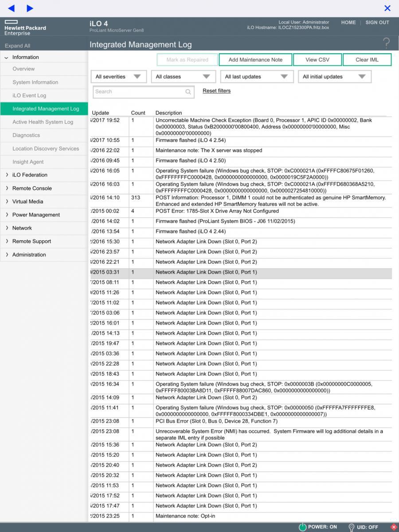Click Expand All in sidebar
Screen dimensions: 399x532
pos(17,46)
